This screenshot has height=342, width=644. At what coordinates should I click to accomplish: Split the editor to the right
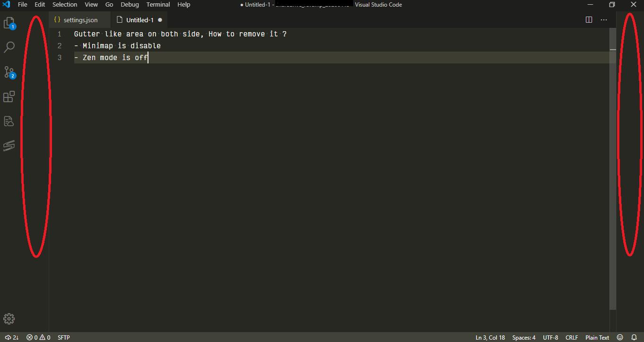coord(589,20)
